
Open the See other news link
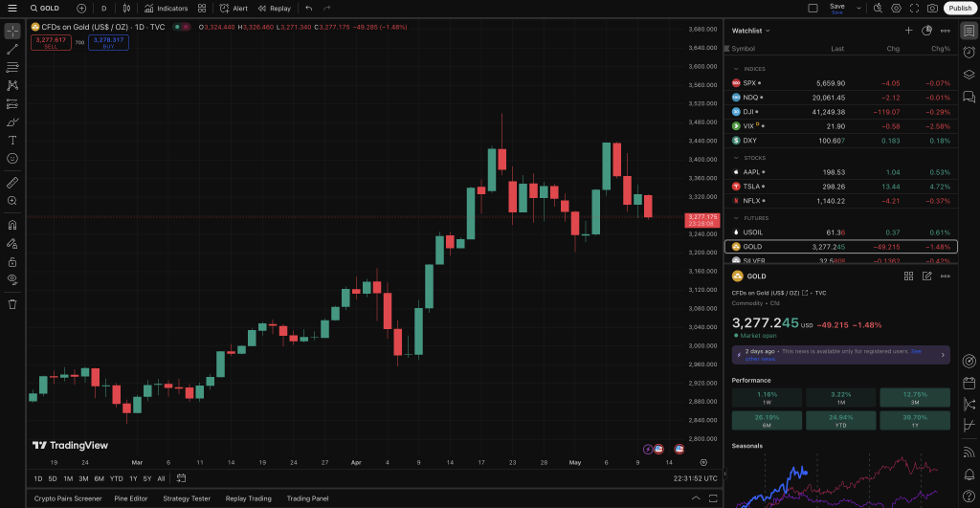[834, 355]
